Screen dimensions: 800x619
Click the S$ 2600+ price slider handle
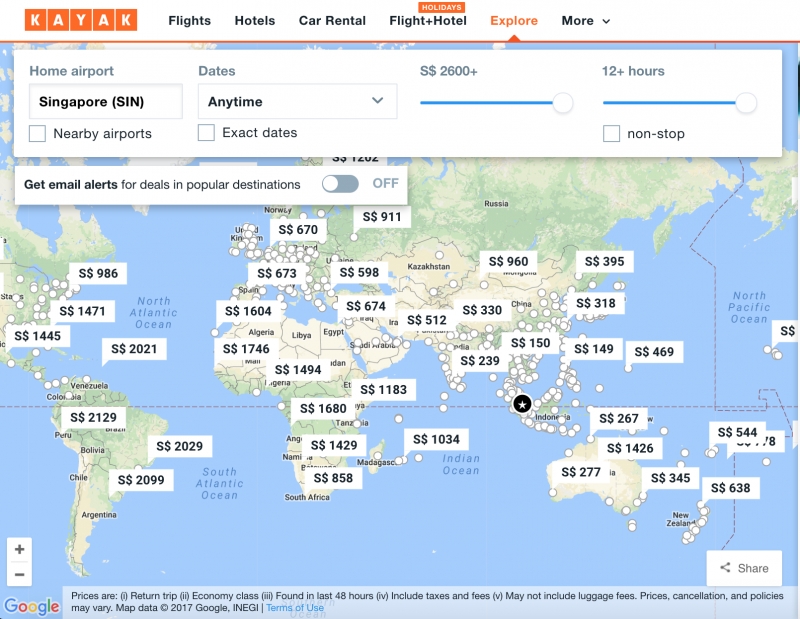tap(563, 103)
